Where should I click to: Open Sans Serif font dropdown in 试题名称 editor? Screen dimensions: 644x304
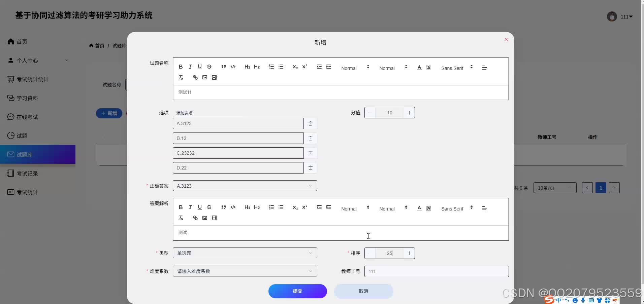(457, 68)
